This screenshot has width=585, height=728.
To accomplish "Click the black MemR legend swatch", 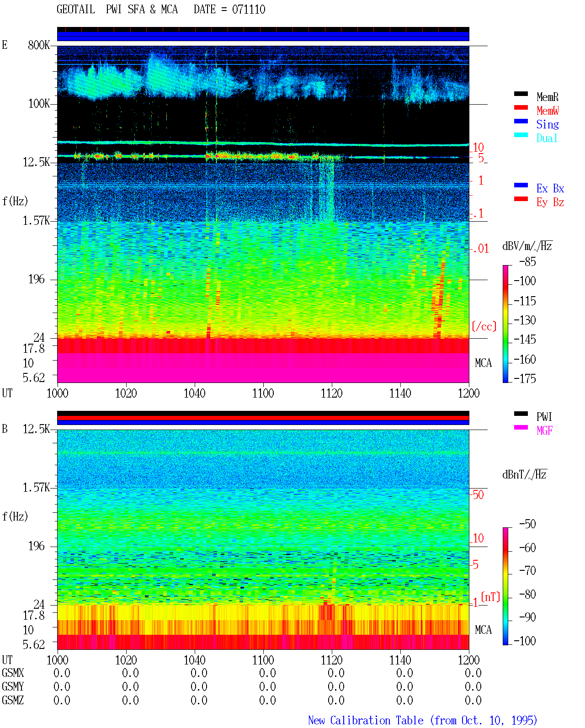I will pos(521,94).
